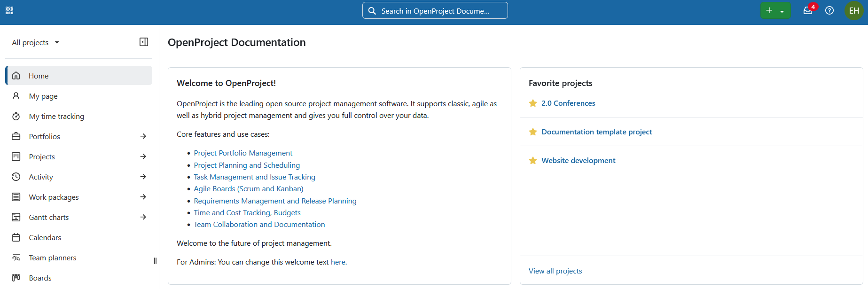868x289 pixels.
Task: Open the EH user avatar menu
Action: pyautogui.click(x=854, y=10)
